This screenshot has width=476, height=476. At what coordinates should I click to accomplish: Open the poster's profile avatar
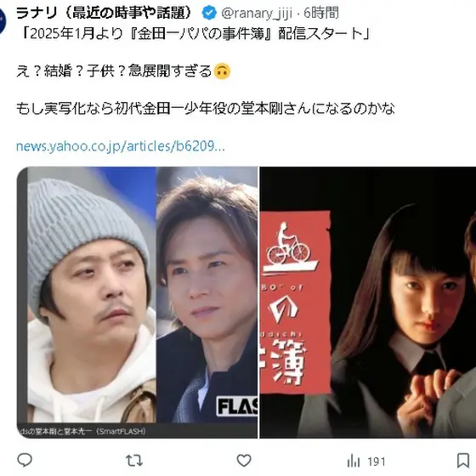(3, 20)
